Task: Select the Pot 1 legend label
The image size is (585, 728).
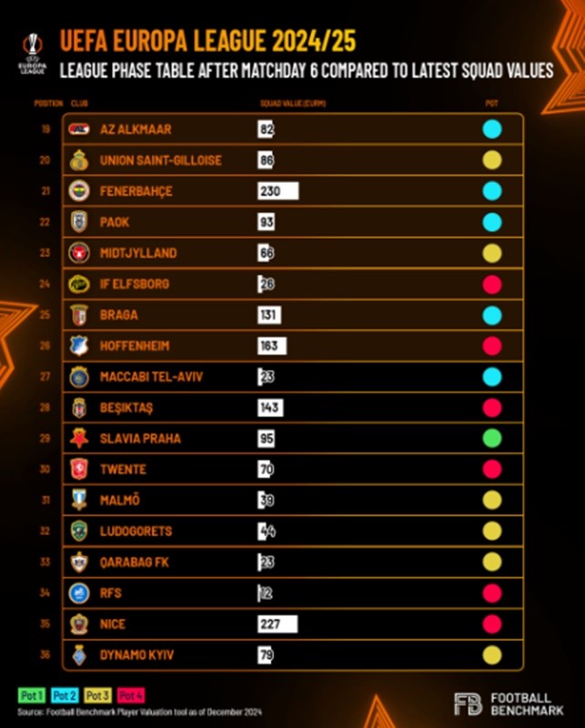Action: (32, 695)
